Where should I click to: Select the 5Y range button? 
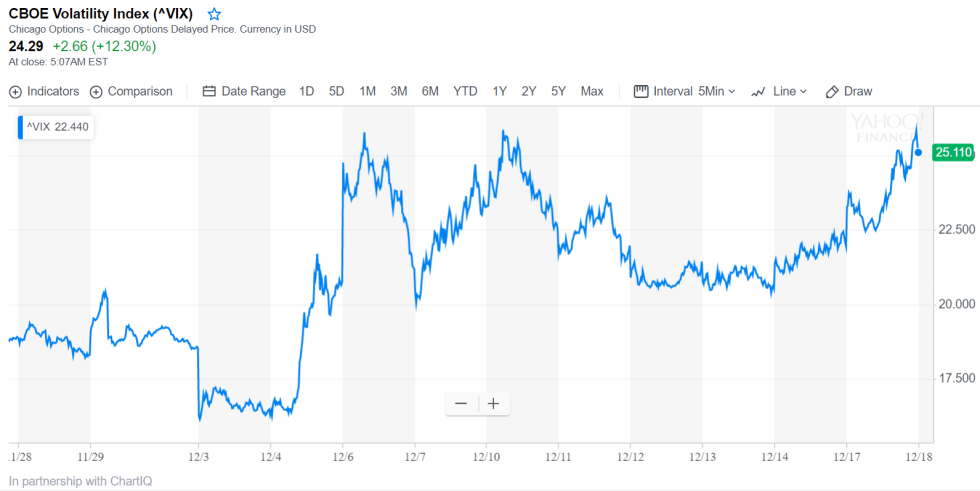click(x=559, y=91)
